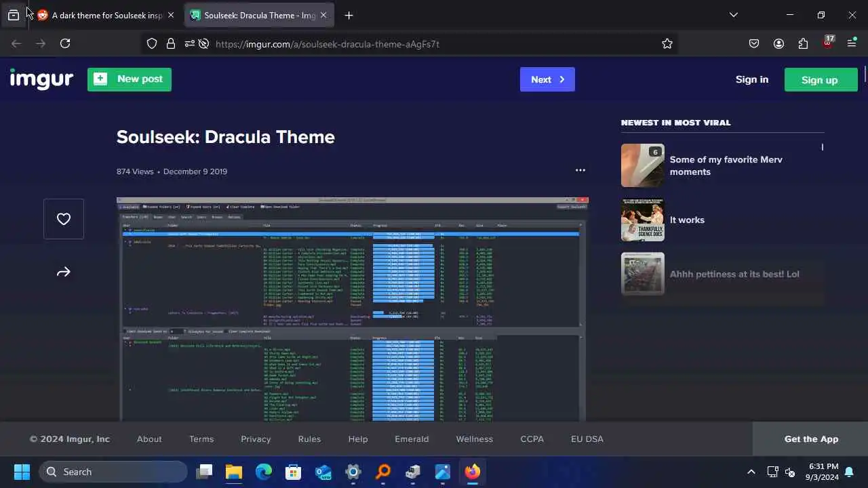The image size is (868, 488).
Task: Open the About footer link
Action: click(149, 439)
